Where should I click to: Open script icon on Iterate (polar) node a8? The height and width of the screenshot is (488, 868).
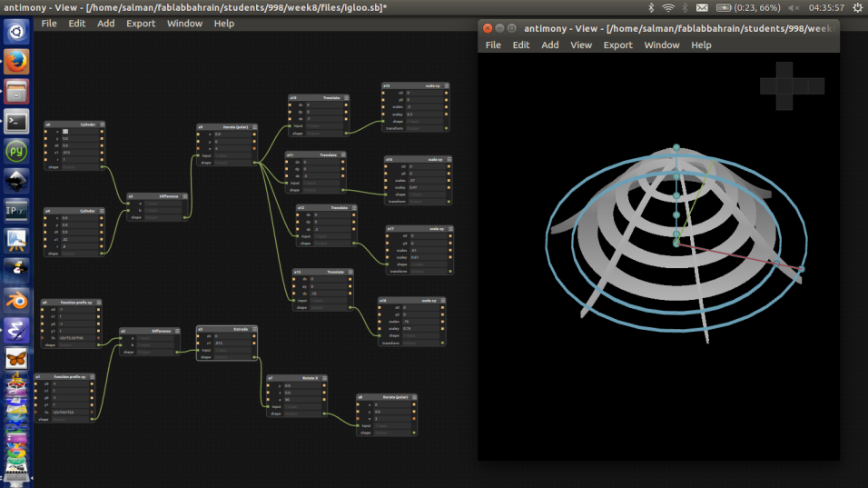click(x=414, y=397)
